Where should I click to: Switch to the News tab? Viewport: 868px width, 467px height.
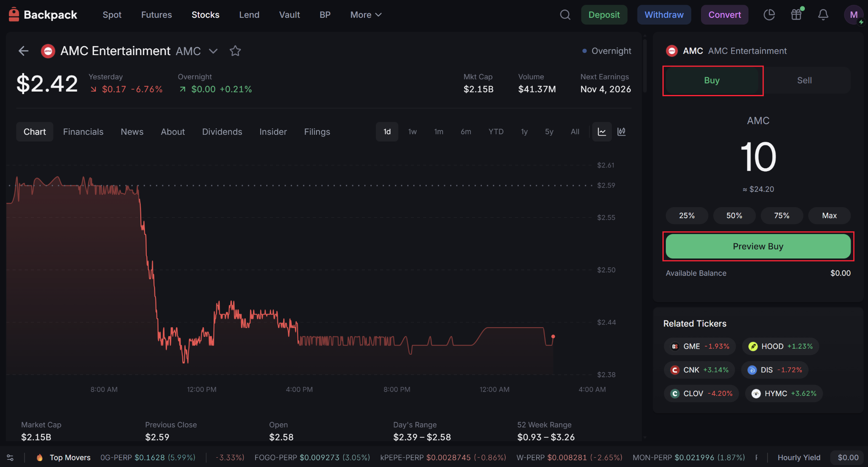click(x=132, y=132)
